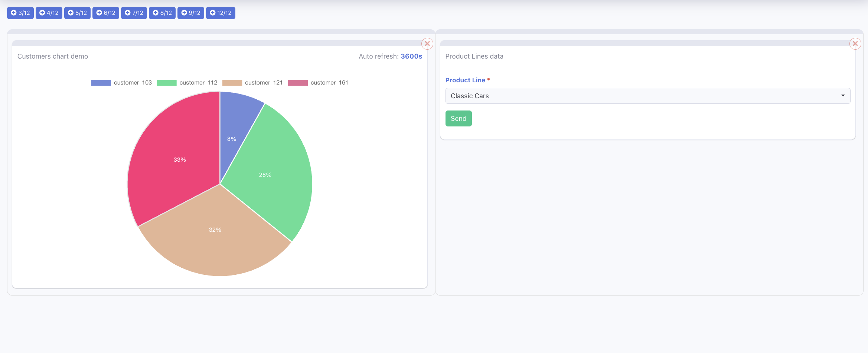Click the Customers chart demo title
Viewport: 868px width, 353px height.
point(53,56)
